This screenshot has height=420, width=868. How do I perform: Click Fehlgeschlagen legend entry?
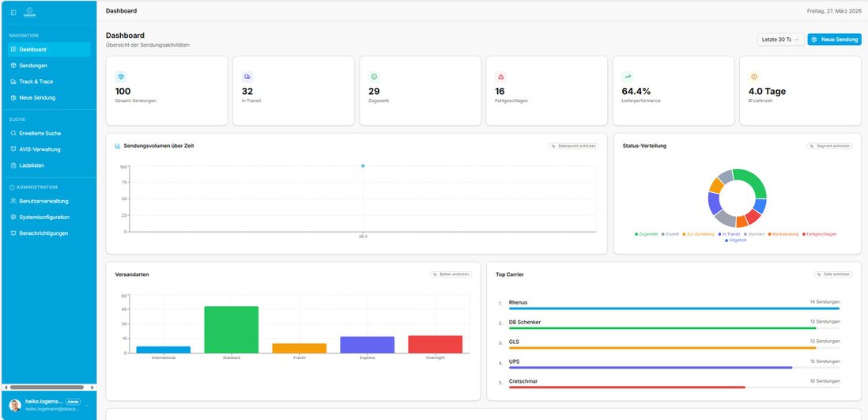pos(819,234)
